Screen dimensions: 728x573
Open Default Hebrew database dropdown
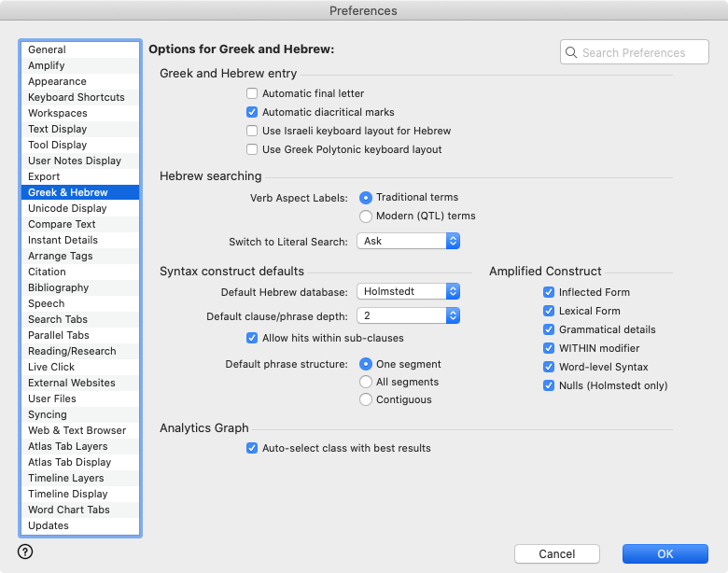tap(409, 291)
